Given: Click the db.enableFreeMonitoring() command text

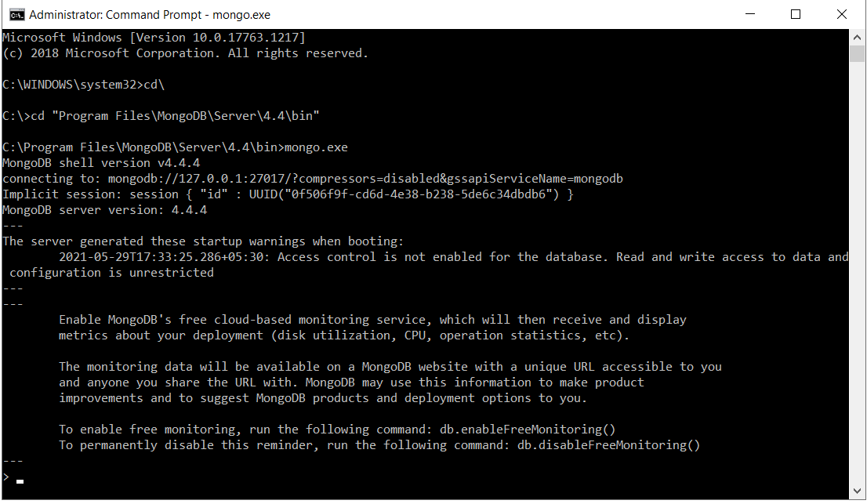Looking at the screenshot, I should point(528,430).
